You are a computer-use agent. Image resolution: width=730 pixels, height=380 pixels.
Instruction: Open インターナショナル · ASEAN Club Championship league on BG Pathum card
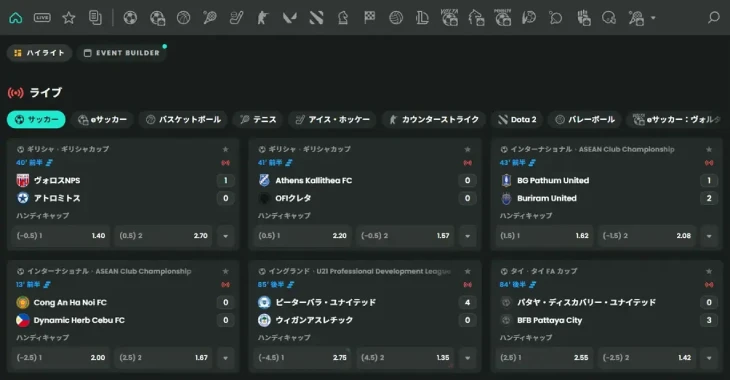(x=592, y=149)
